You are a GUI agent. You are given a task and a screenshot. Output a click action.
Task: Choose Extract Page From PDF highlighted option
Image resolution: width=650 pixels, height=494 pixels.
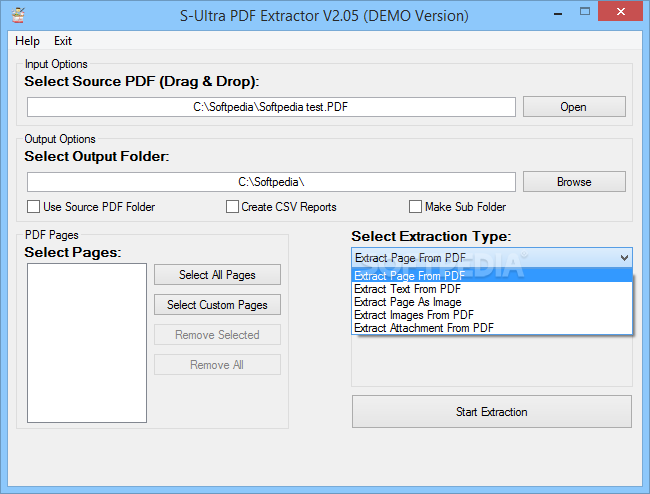[x=492, y=276]
